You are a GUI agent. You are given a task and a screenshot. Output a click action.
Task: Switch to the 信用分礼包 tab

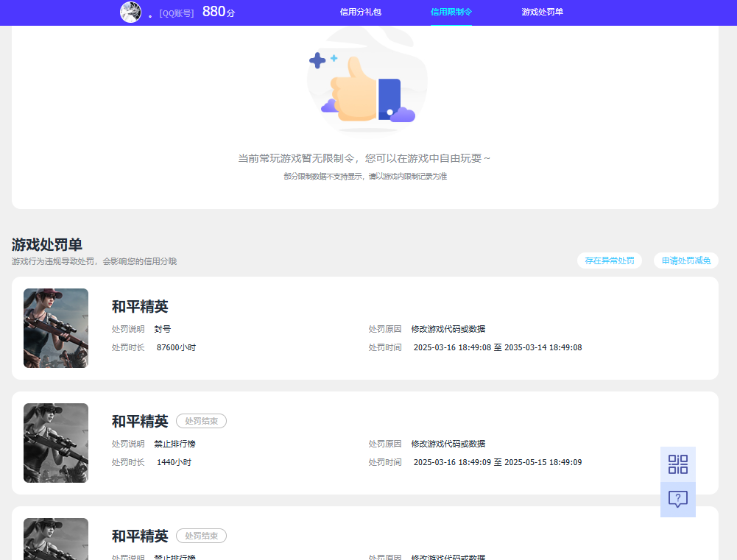(361, 13)
